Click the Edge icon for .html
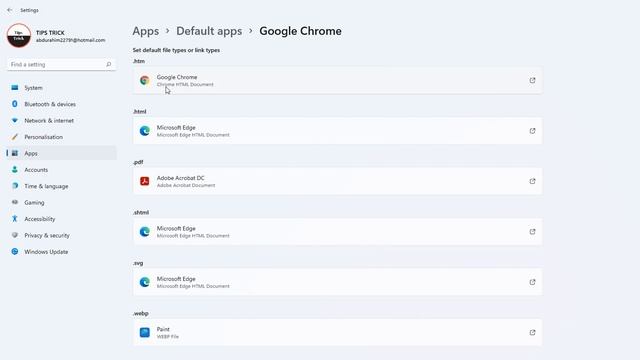640x360 pixels. pyautogui.click(x=144, y=131)
